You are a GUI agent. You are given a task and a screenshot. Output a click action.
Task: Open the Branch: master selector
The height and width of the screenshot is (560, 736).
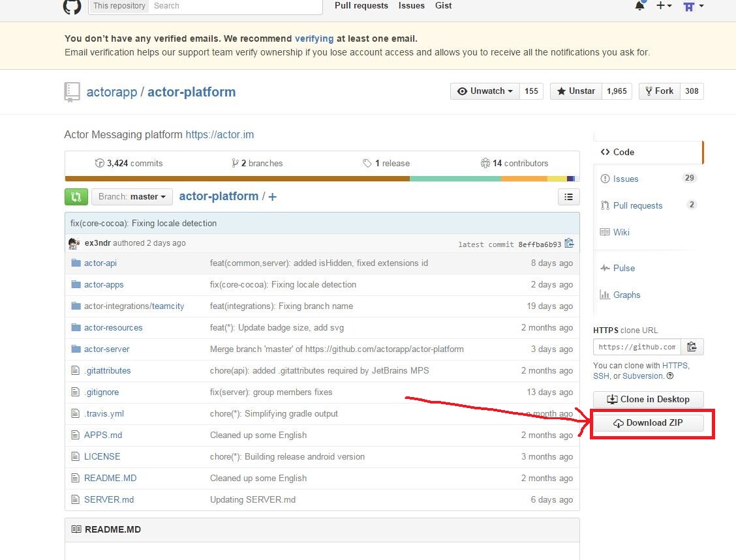click(132, 196)
